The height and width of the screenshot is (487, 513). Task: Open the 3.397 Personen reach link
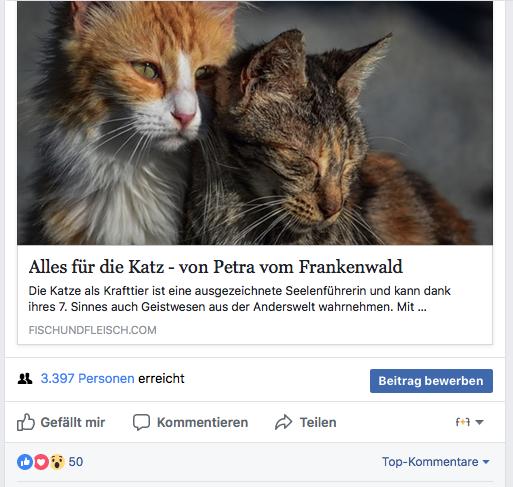87,379
